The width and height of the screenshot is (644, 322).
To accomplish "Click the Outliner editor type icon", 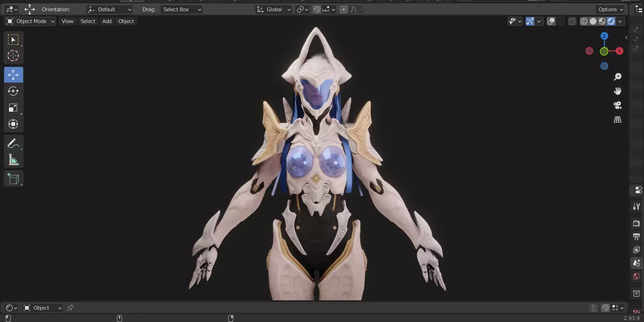I will (x=639, y=9).
